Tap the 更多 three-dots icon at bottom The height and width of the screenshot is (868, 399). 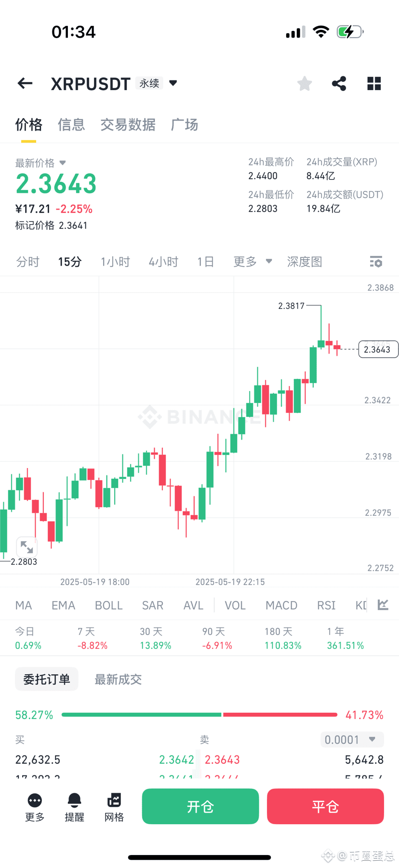pyautogui.click(x=35, y=801)
